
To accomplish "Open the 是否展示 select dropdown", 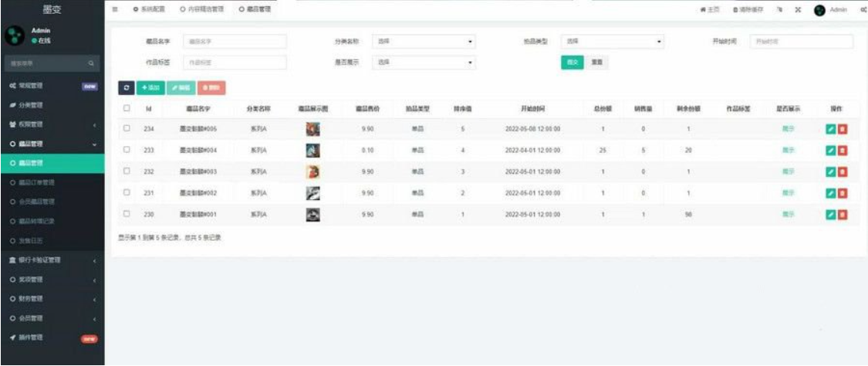I will 424,63.
